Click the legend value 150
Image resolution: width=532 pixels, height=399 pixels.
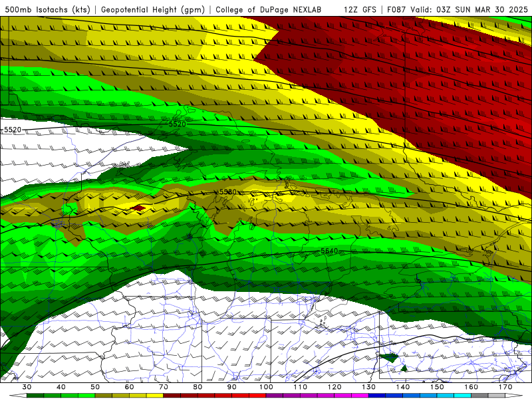[x=437, y=387]
